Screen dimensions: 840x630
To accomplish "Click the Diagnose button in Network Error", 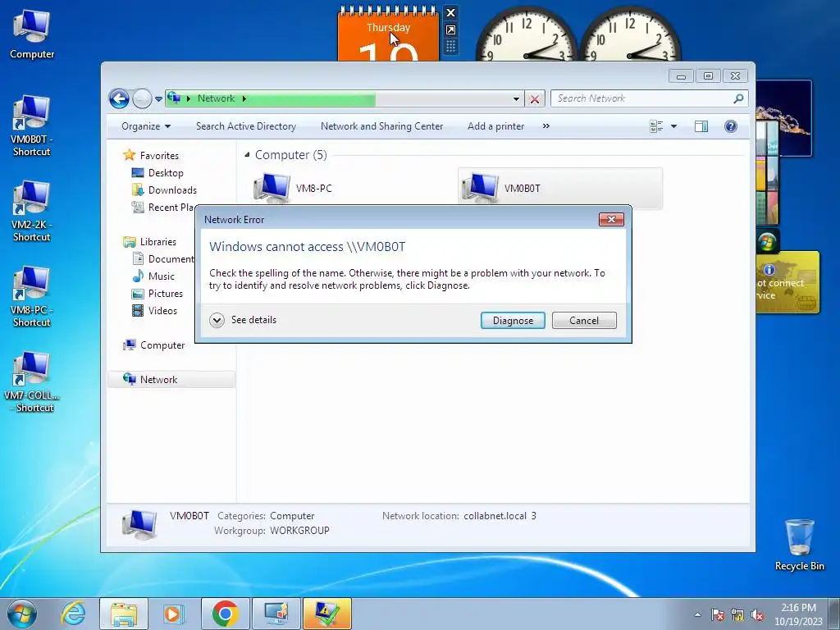I will [513, 321].
